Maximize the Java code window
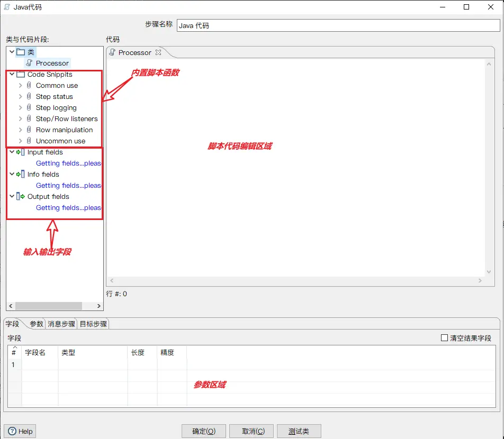Image resolution: width=504 pixels, height=439 pixels. pyautogui.click(x=466, y=7)
